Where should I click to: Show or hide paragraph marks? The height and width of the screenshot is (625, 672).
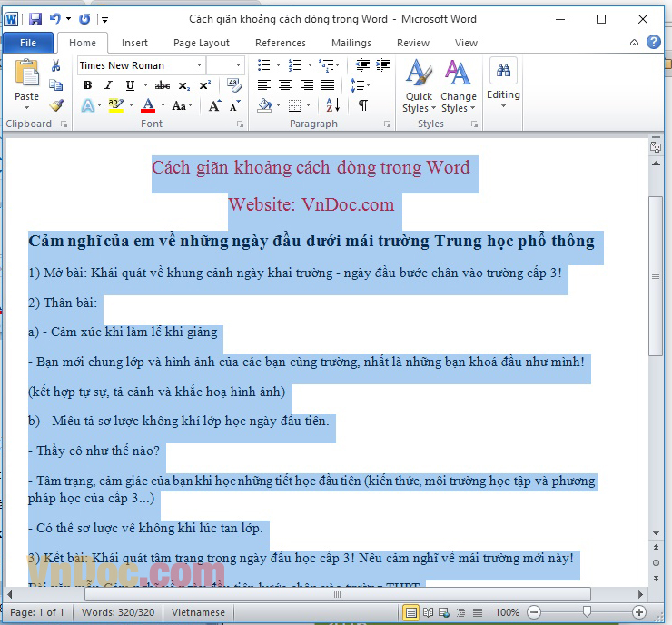(363, 105)
